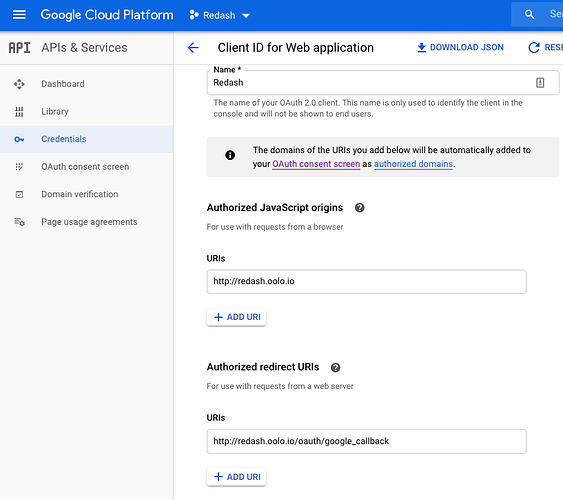
Task: Click the Authorized JavaScript origins heading
Action: point(275,208)
